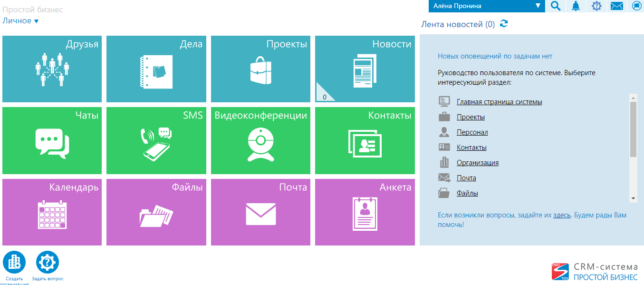Open the Дела notebook tile
This screenshot has width=644, height=285.
point(156,69)
